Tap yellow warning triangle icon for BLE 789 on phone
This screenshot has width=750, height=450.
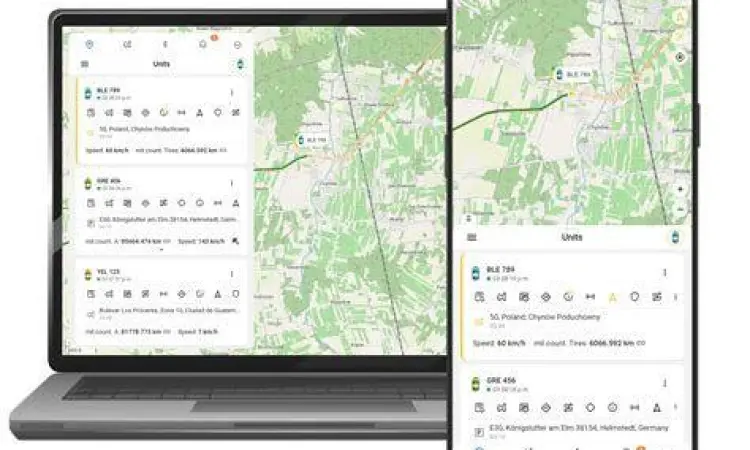pyautogui.click(x=612, y=297)
